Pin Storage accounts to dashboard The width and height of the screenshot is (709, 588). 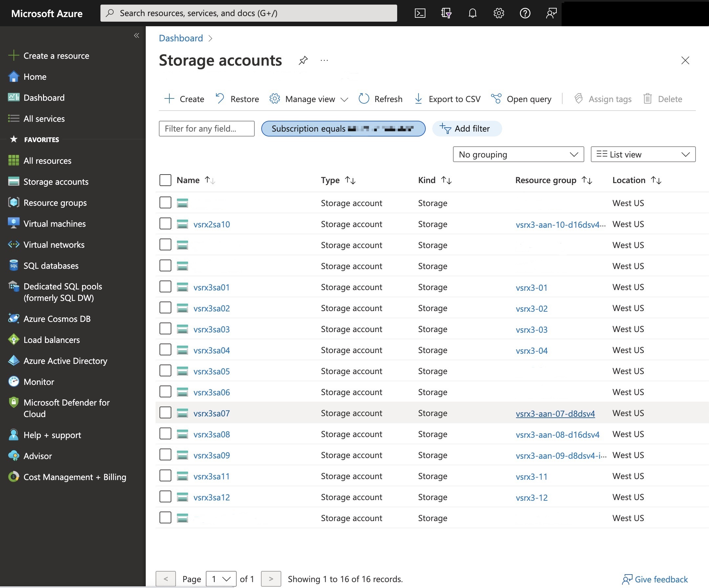tap(303, 60)
